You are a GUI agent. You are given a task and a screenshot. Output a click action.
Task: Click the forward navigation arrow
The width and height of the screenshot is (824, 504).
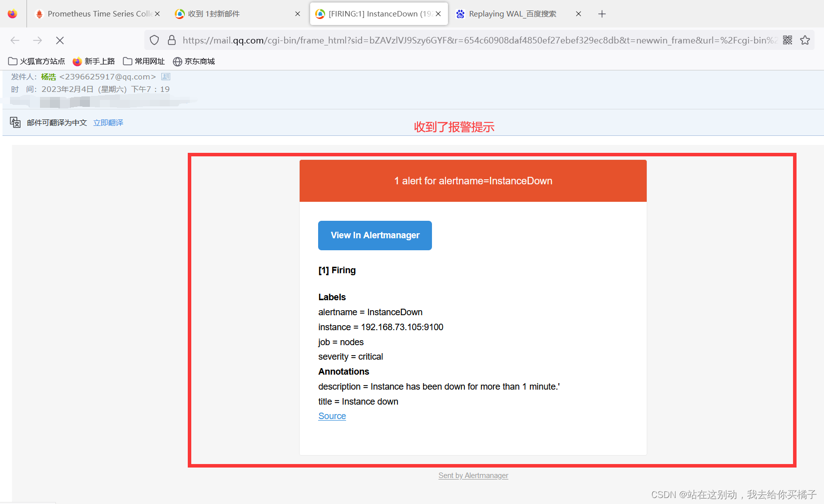[x=37, y=40]
